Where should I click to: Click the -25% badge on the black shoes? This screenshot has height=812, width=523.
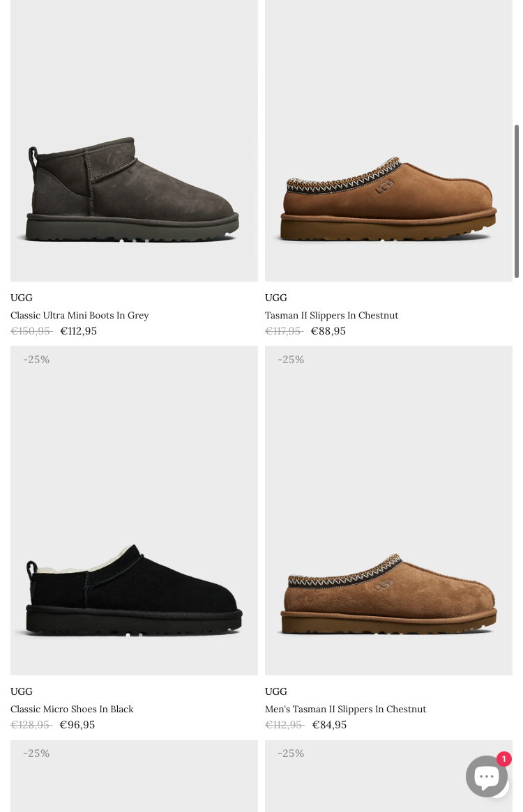36,360
